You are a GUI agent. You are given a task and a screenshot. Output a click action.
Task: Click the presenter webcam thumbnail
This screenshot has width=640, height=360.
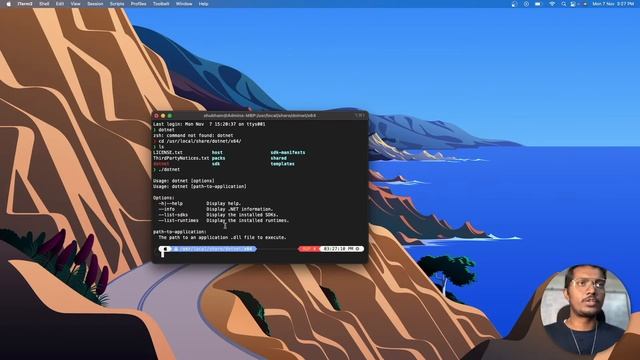pyautogui.click(x=585, y=309)
